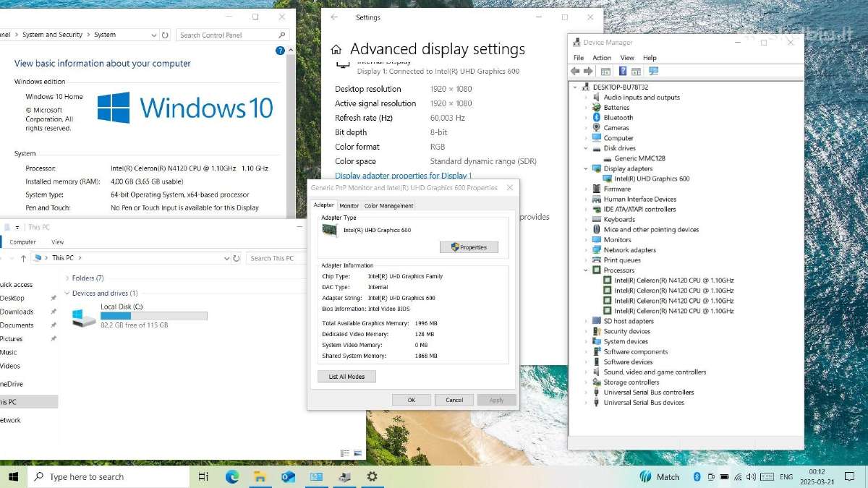Select Downloads in File Explorer sidebar
Viewport: 868px width, 488px height.
[17, 312]
